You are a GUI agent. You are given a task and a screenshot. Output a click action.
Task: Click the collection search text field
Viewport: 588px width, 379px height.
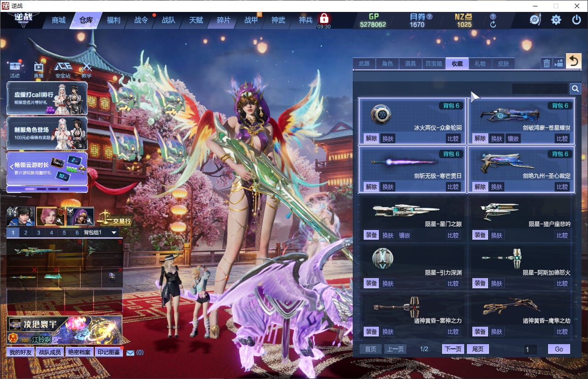coord(540,88)
